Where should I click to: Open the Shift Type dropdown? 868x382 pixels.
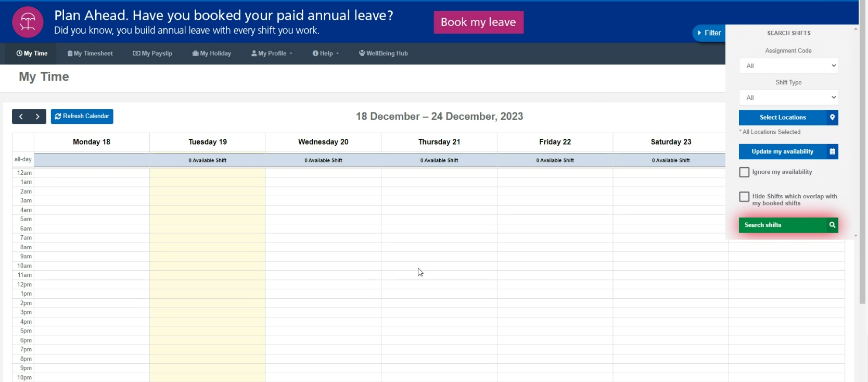[x=788, y=97]
